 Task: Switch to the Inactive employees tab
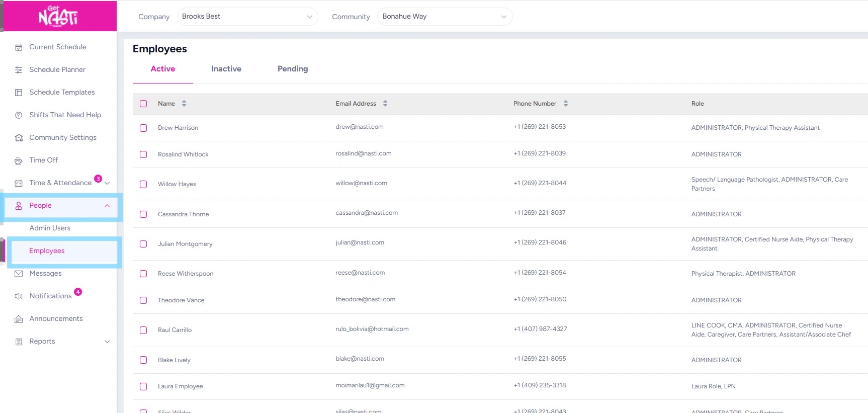226,69
